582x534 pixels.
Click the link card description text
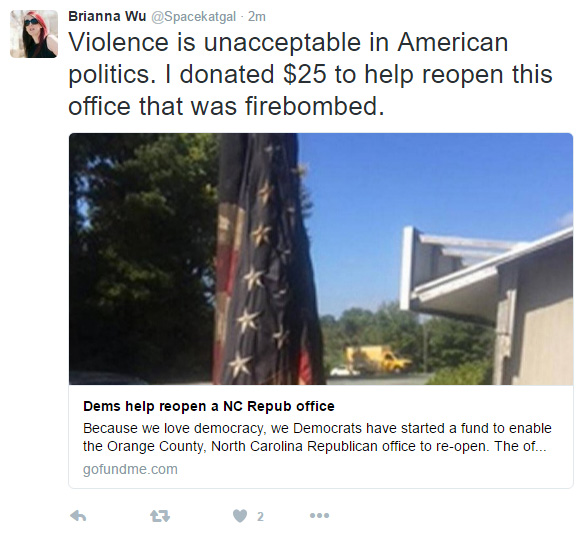click(317, 437)
